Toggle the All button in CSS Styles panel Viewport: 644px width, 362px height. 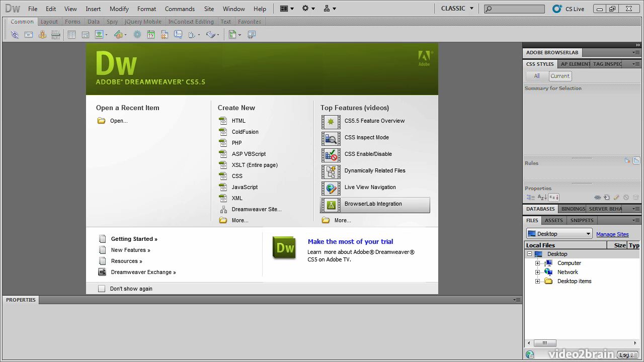536,76
